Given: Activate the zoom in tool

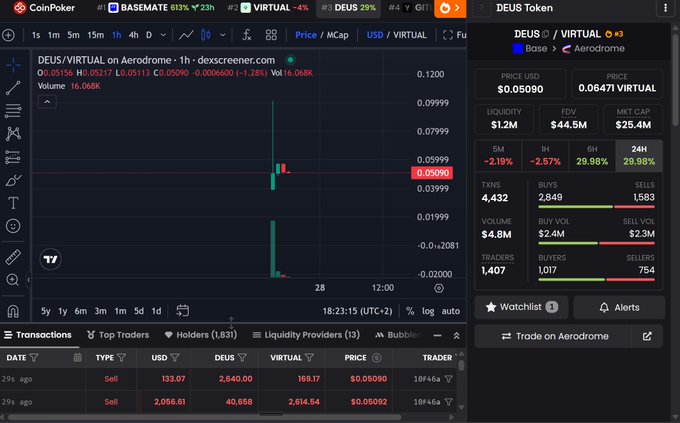Looking at the screenshot, I should point(13,280).
